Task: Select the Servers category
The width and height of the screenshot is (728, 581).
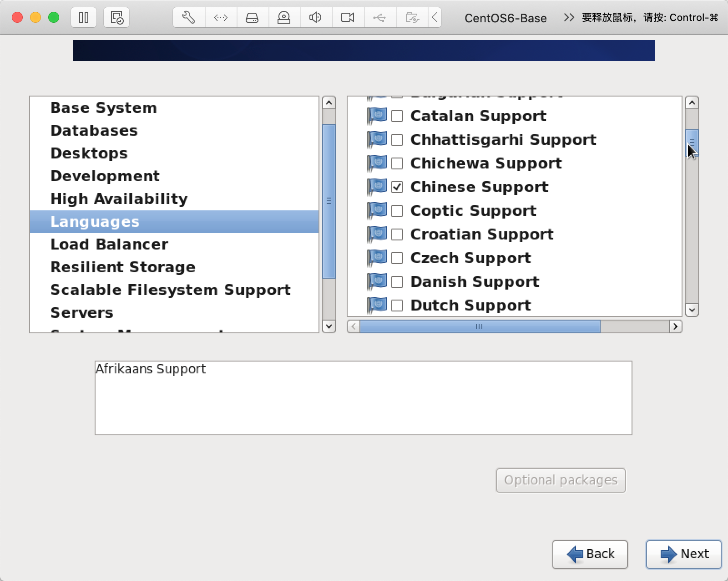Action: point(82,313)
